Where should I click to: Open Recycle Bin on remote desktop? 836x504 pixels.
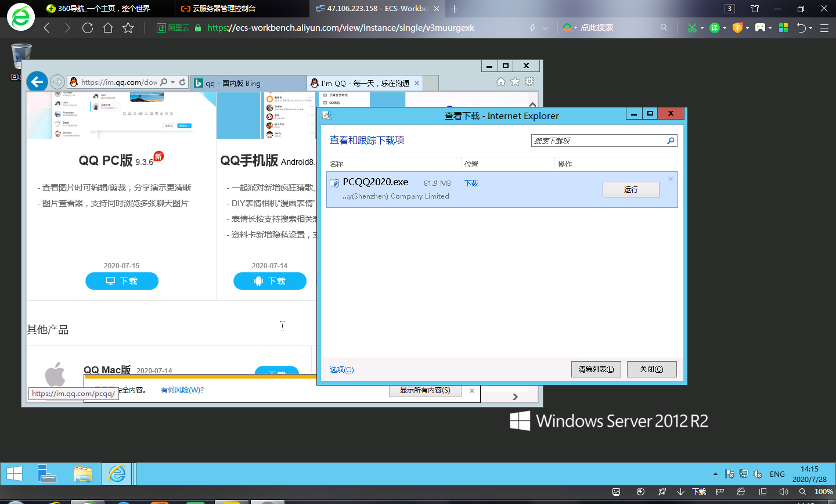click(21, 58)
